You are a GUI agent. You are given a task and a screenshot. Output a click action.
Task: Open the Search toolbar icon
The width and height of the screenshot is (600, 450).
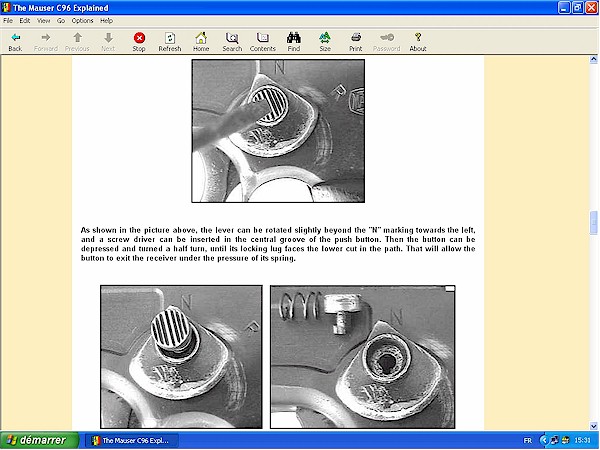pos(232,38)
